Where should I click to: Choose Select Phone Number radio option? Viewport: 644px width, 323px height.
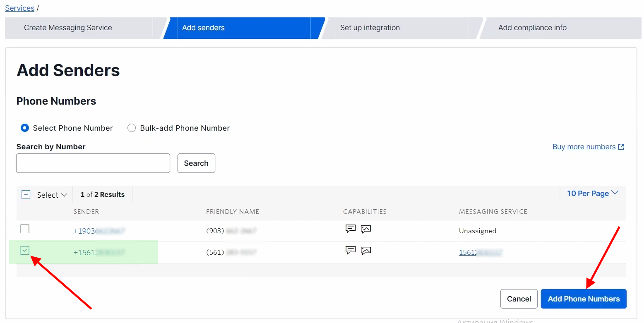pyautogui.click(x=25, y=128)
